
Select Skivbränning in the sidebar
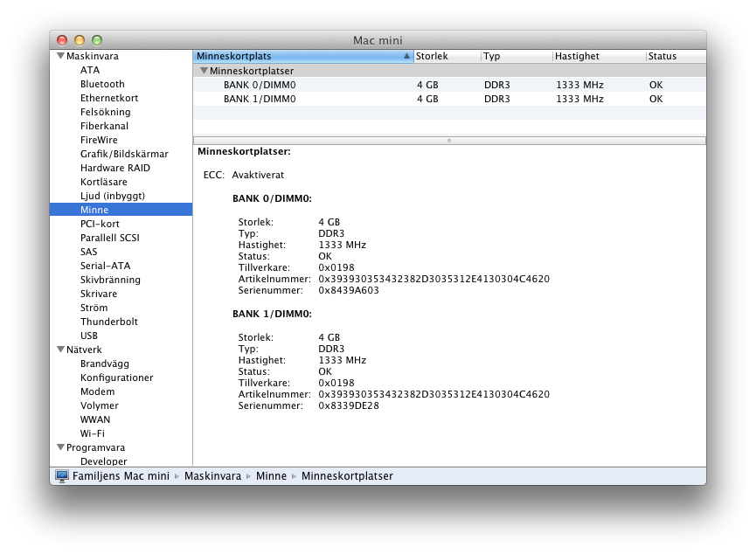(x=110, y=280)
